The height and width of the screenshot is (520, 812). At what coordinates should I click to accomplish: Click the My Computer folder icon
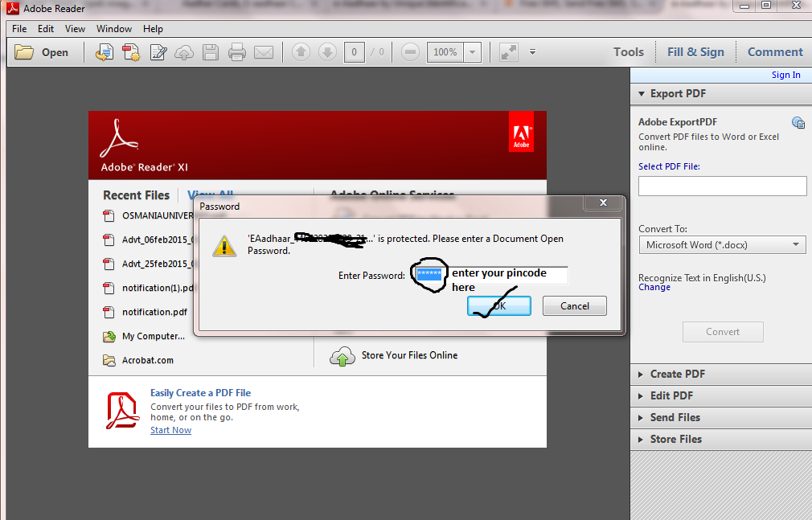click(109, 337)
